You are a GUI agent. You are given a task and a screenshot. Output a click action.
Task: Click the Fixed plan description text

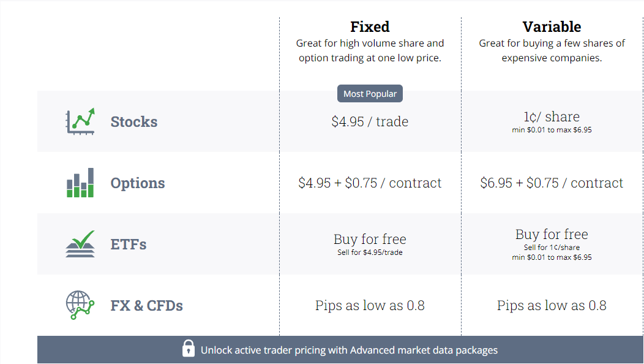point(370,51)
